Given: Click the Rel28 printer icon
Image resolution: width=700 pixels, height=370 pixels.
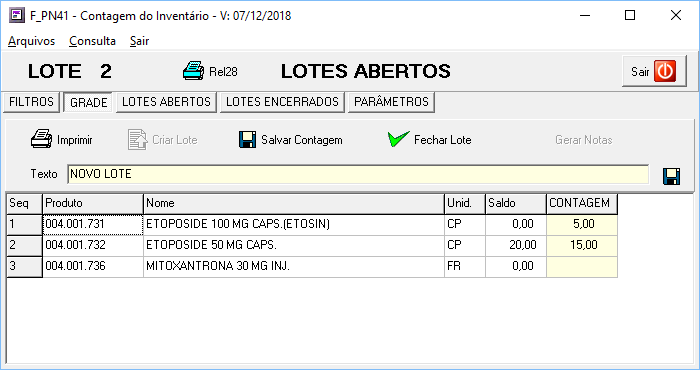Looking at the screenshot, I should (193, 71).
